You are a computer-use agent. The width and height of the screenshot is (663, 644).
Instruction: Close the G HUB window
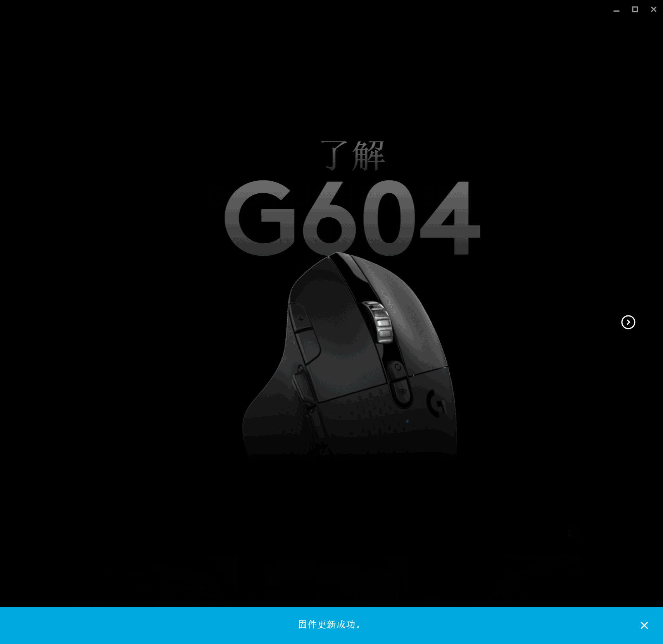(654, 9)
